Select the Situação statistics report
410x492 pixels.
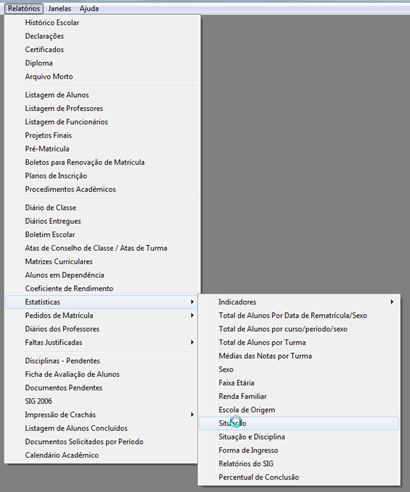coord(299,423)
